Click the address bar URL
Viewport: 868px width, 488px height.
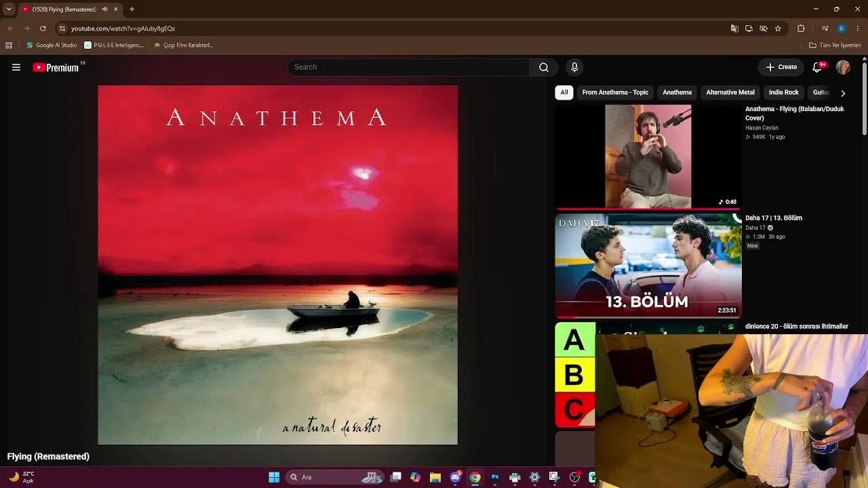coord(123,28)
